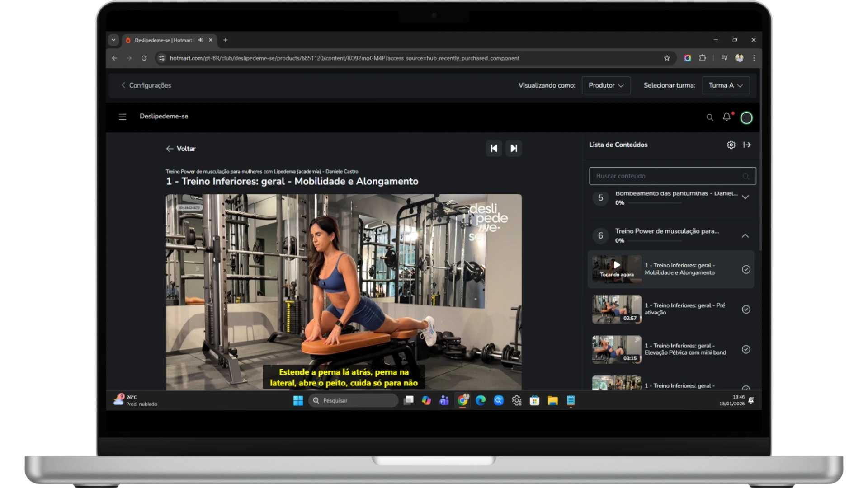Viewport: 868px width, 488px height.
Task: Toggle completion for Elevação Pélvica lesson
Action: (746, 349)
